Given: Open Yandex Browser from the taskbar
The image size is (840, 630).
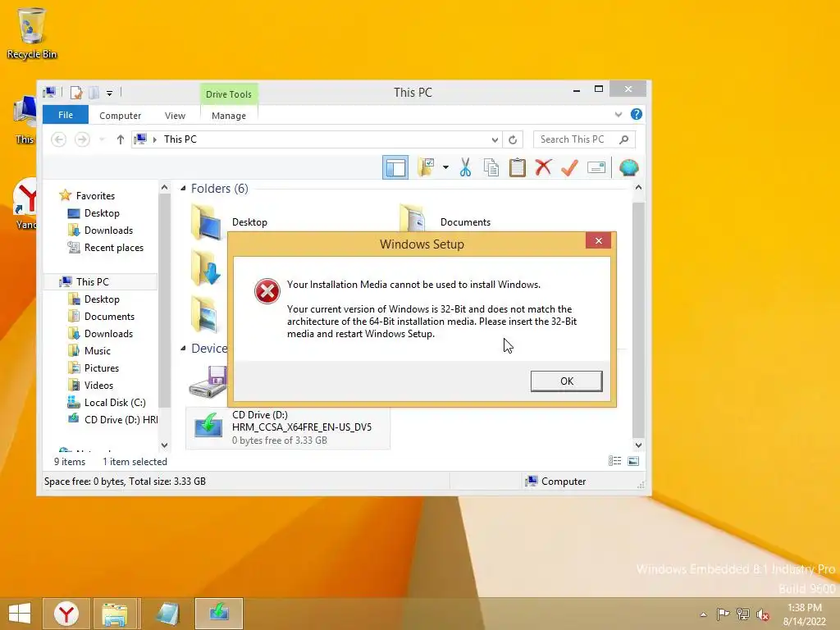Looking at the screenshot, I should [66, 614].
